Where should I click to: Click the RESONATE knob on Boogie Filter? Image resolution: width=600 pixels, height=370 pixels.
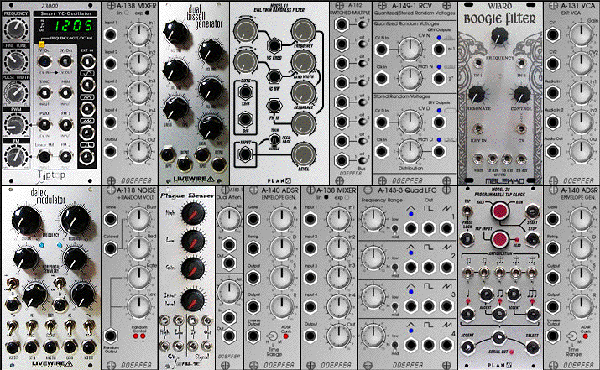point(476,95)
